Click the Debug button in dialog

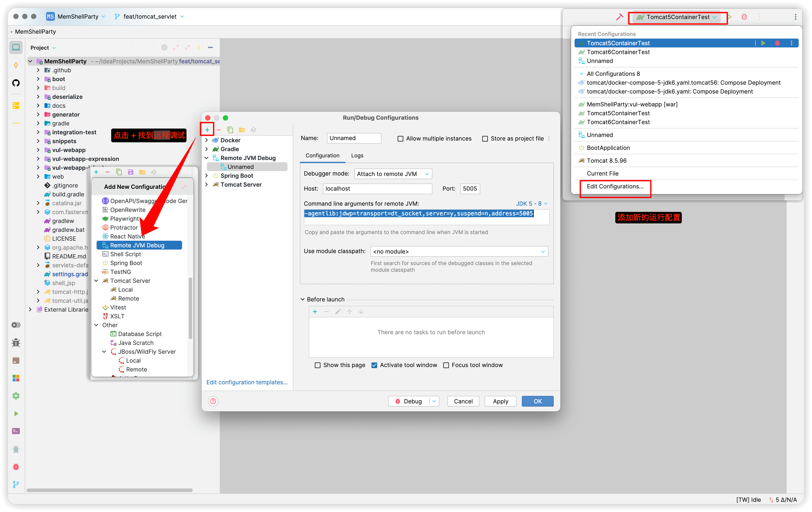(409, 401)
